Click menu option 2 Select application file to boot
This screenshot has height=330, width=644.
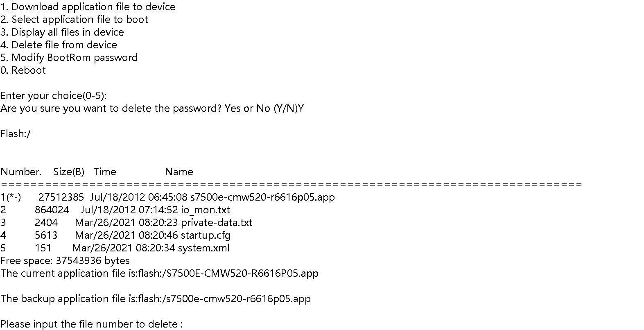[74, 20]
